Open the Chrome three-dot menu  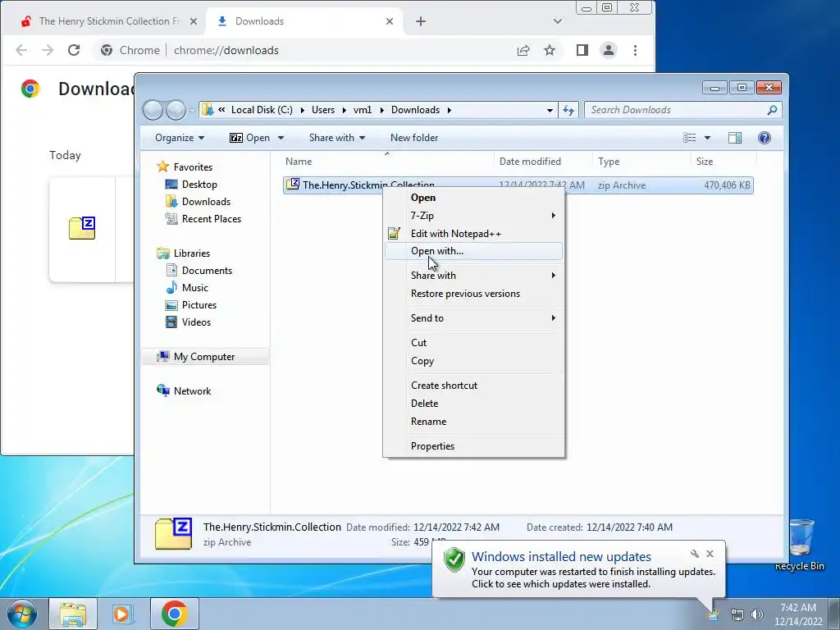pyautogui.click(x=636, y=50)
